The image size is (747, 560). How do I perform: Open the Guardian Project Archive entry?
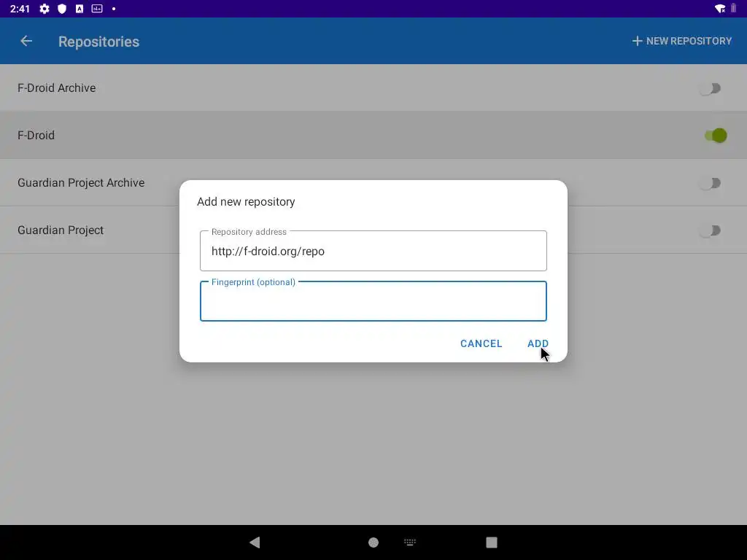[x=373, y=183]
